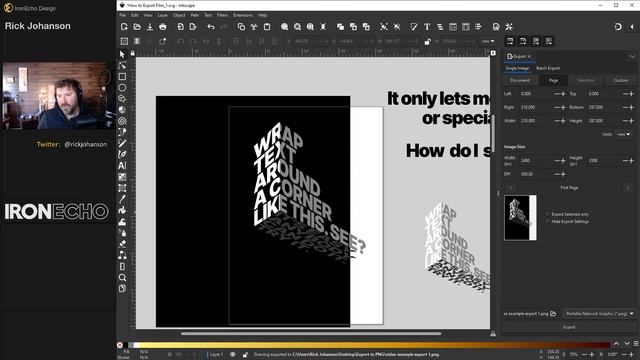Image resolution: width=640 pixels, height=360 pixels.
Task: Switch to the Single Image tab
Action: (x=517, y=68)
